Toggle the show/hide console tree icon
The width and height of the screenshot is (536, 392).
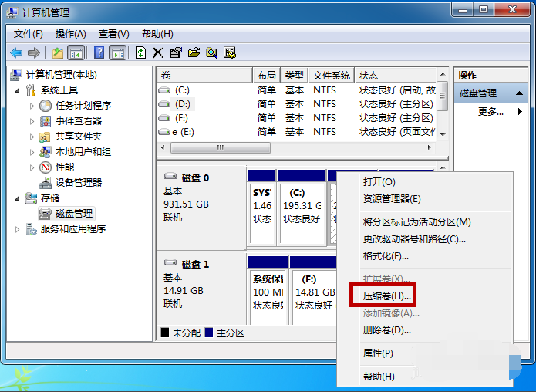tap(76, 52)
